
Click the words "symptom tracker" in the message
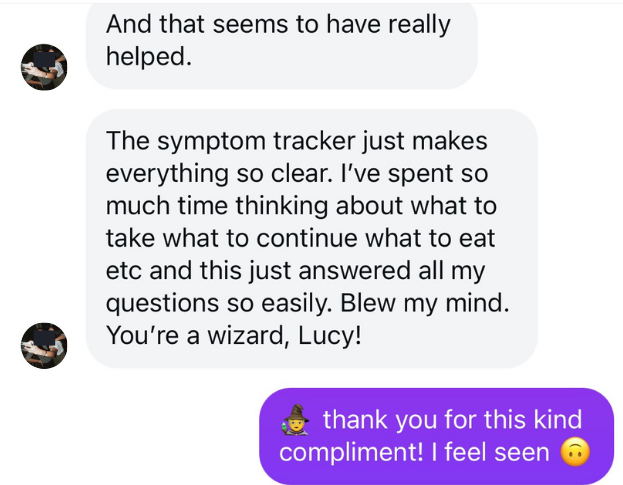pos(223,141)
